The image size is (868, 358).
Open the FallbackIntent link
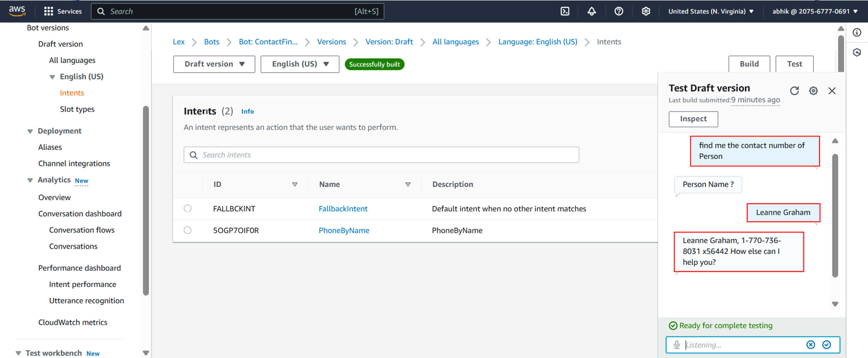point(343,209)
